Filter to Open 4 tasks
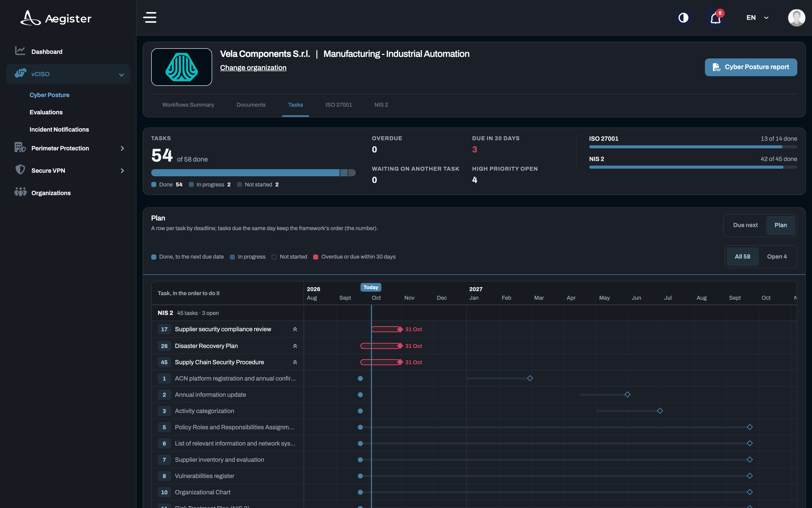812x508 pixels. [x=777, y=257]
